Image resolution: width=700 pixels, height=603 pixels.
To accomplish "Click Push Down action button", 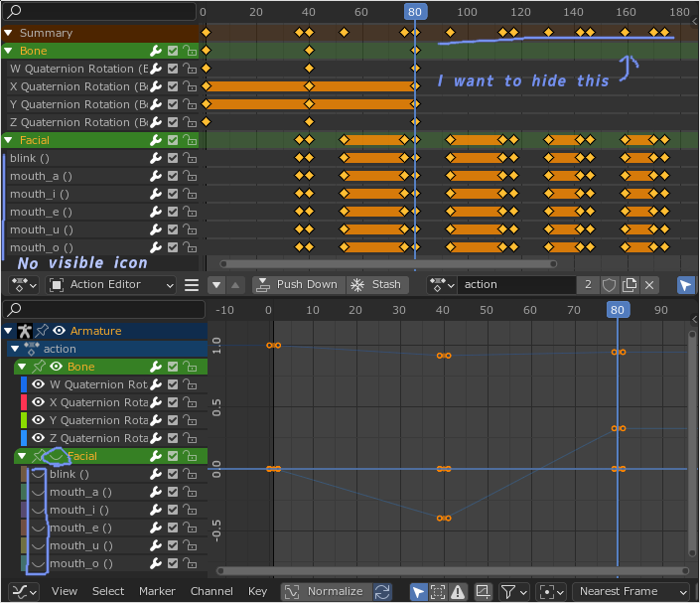I will pyautogui.click(x=299, y=284).
